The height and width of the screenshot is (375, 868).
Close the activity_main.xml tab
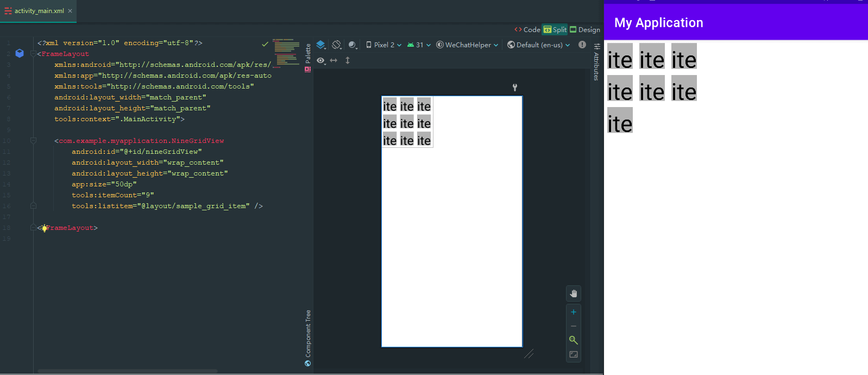click(x=70, y=11)
